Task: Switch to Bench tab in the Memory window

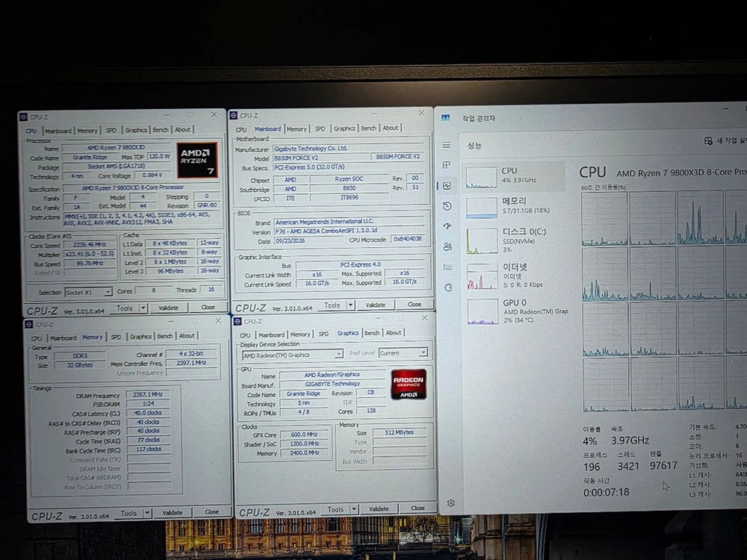Action: (165, 336)
